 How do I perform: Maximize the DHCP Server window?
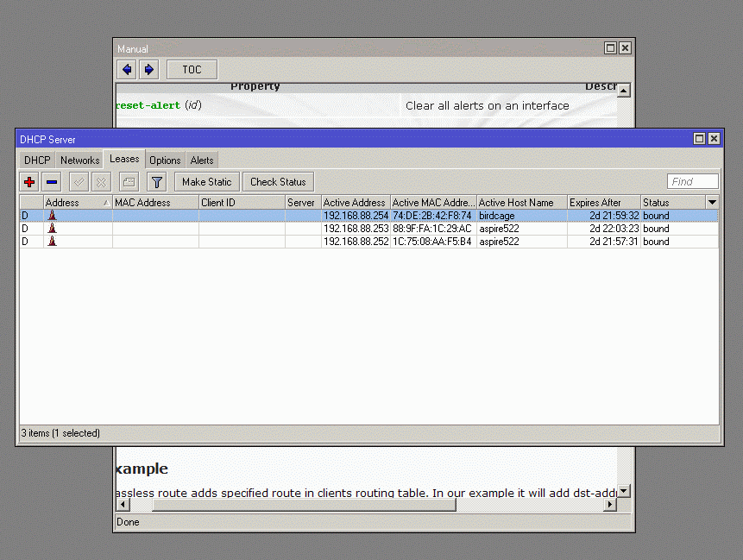(699, 139)
